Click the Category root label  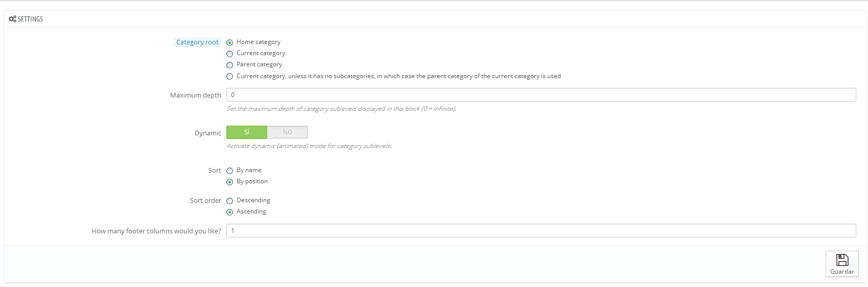click(197, 42)
